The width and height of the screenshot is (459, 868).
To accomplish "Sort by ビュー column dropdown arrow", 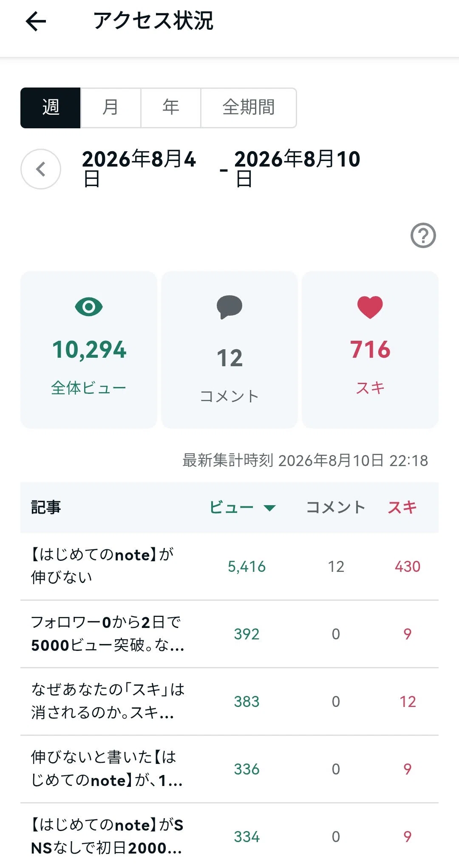I will coord(269,508).
